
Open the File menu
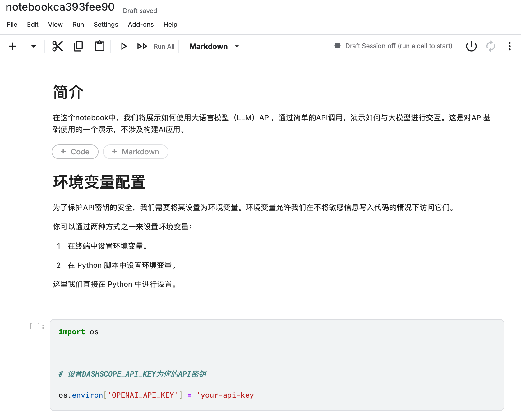tap(12, 25)
